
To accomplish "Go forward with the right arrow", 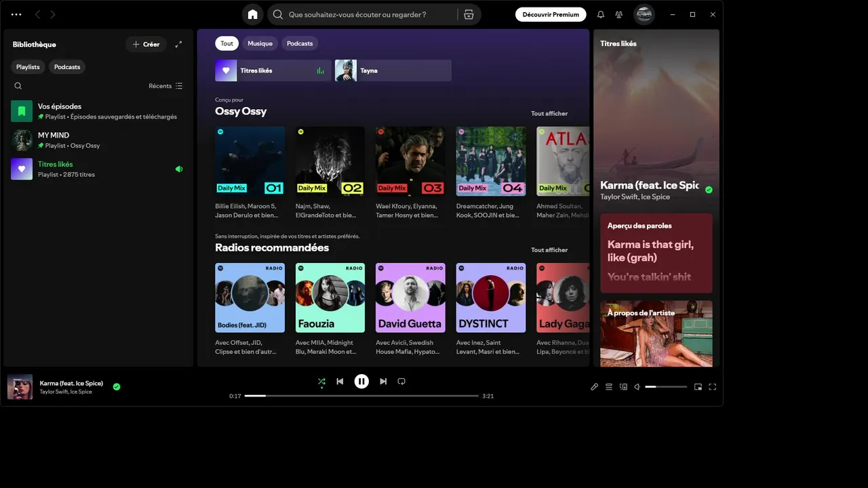I will (x=53, y=14).
